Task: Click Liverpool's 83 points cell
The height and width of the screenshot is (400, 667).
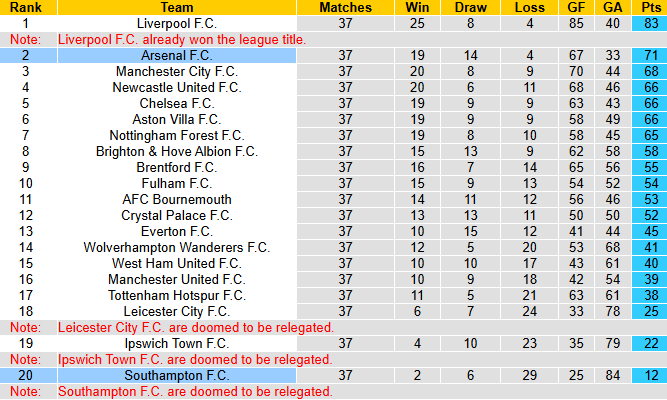Action: pos(650,23)
